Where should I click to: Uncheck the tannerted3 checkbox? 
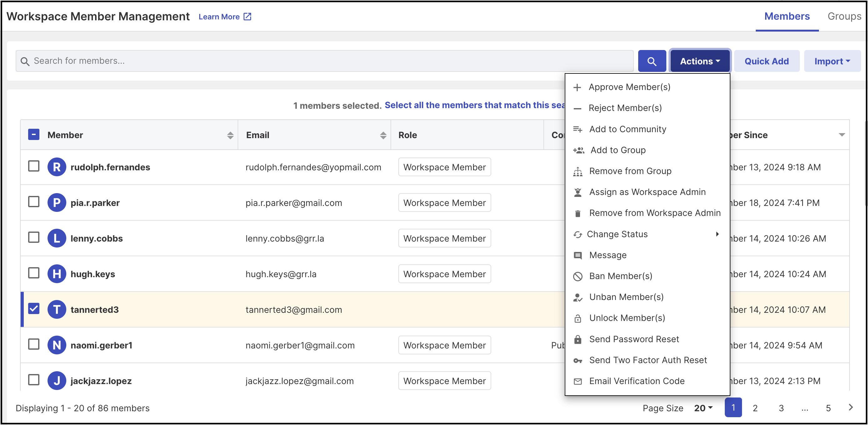(34, 309)
